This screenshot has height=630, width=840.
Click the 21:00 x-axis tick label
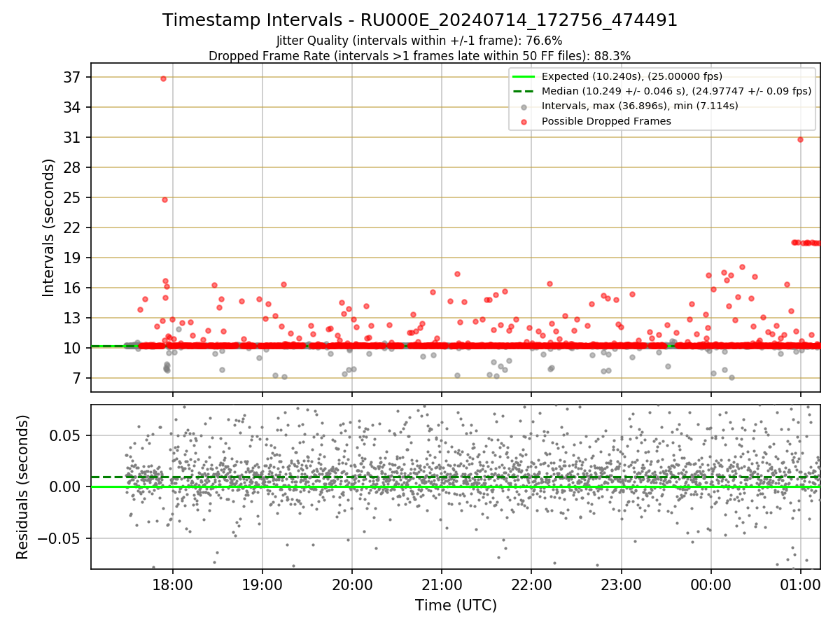pyautogui.click(x=442, y=584)
